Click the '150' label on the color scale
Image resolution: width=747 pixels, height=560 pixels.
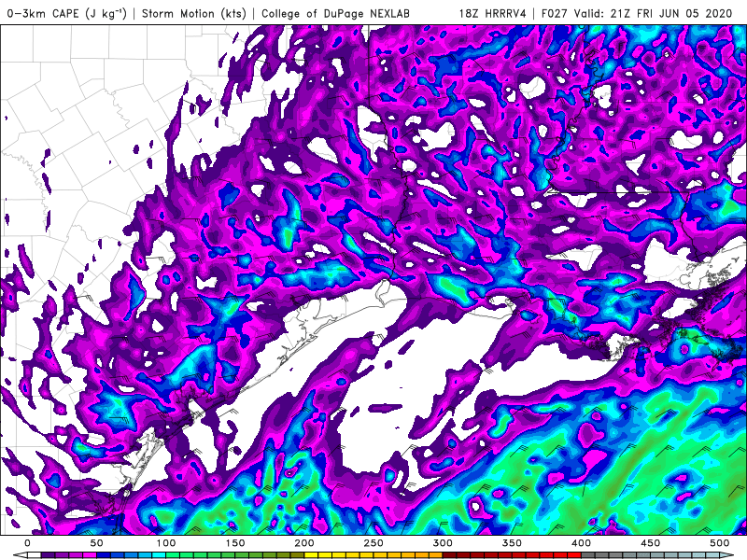pyautogui.click(x=235, y=543)
